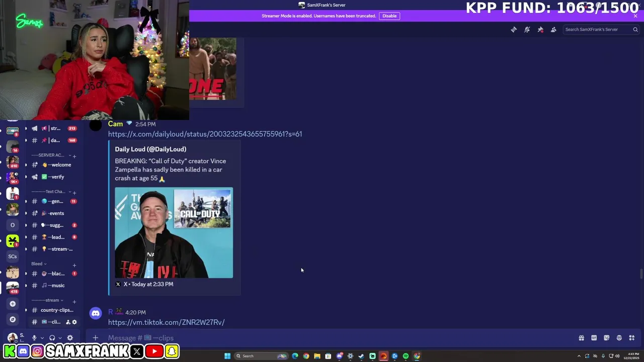Image resolution: width=644 pixels, height=362 pixels.
Task: Open the lead channel with 8 badge
Action: click(54, 237)
